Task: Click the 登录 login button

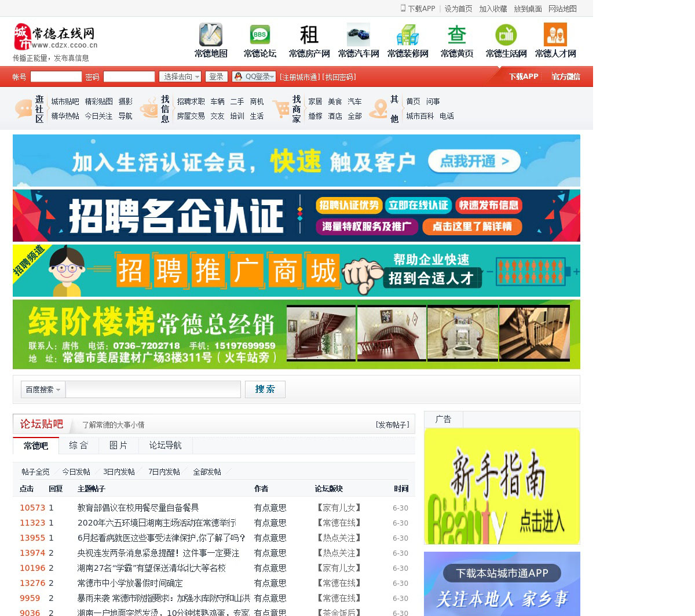Action: 216,76
